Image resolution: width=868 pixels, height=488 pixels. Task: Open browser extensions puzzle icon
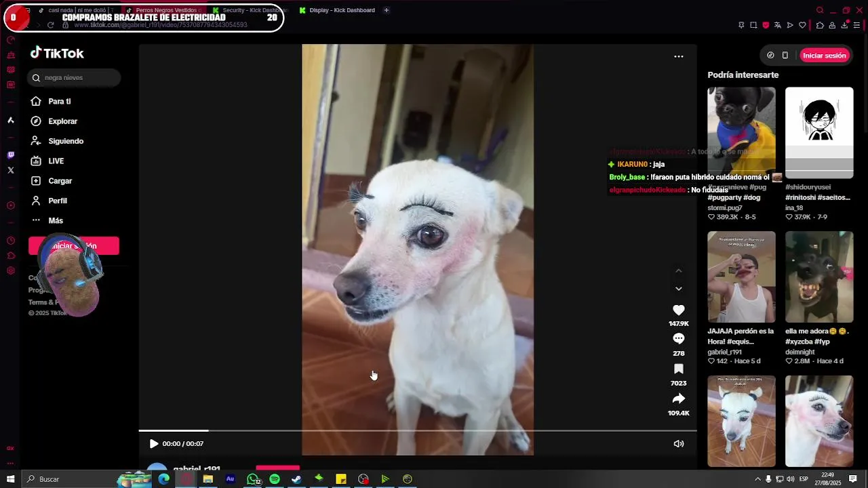click(820, 25)
